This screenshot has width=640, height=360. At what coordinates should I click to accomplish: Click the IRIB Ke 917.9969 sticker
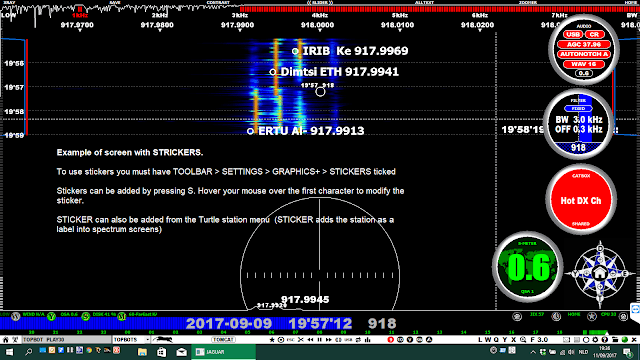coord(351,51)
